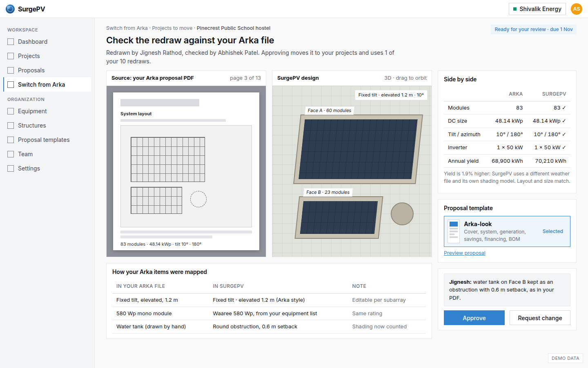The image size is (588, 368).
Task: Open the Preview proposal link
Action: point(465,253)
